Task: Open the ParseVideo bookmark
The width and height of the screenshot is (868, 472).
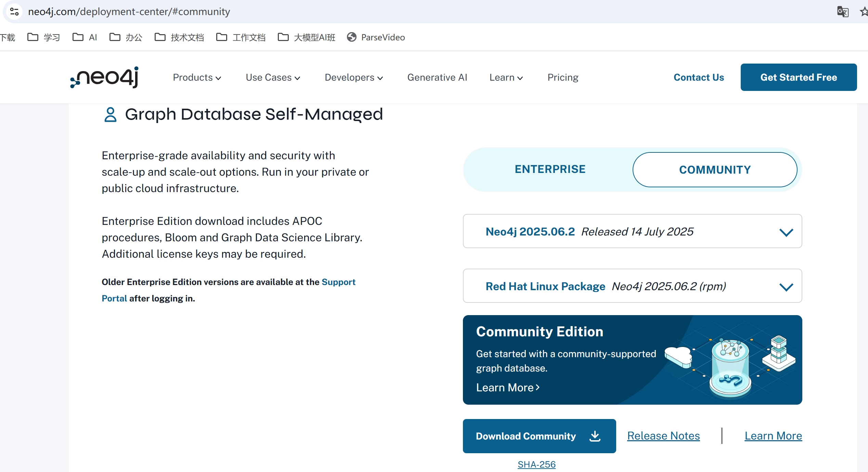Action: click(x=376, y=37)
